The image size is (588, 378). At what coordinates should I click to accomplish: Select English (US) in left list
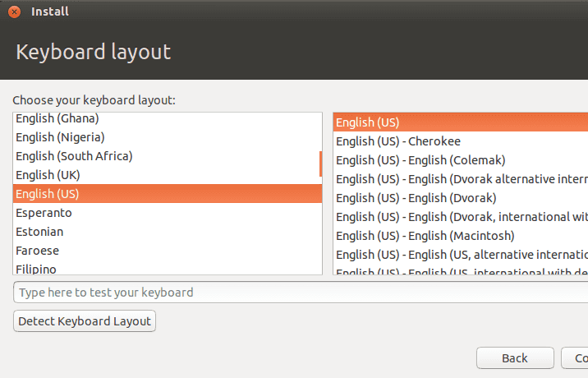[x=164, y=194]
